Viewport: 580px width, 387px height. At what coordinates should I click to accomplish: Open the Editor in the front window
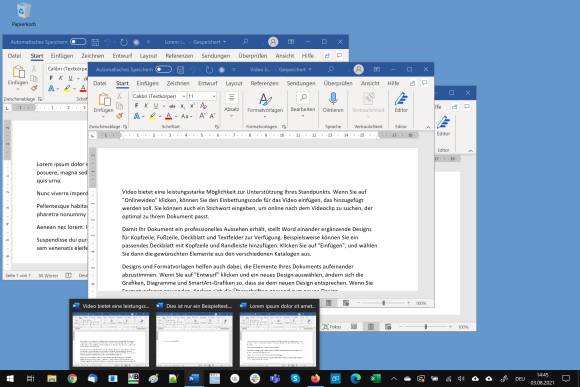[x=401, y=103]
